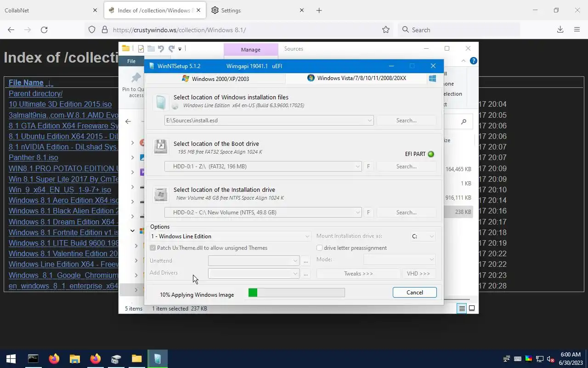588x368 pixels.
Task: Sort the index by File Name
Action: [26, 83]
